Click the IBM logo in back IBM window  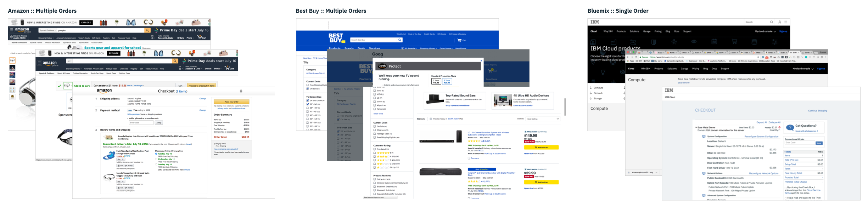pos(595,22)
